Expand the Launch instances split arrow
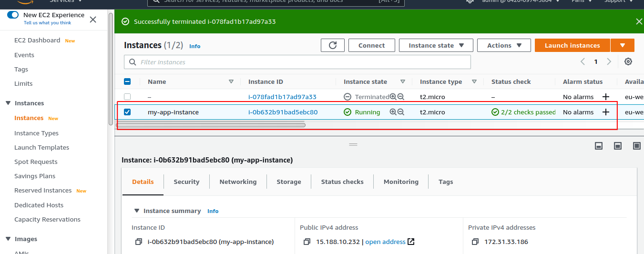 coord(623,45)
